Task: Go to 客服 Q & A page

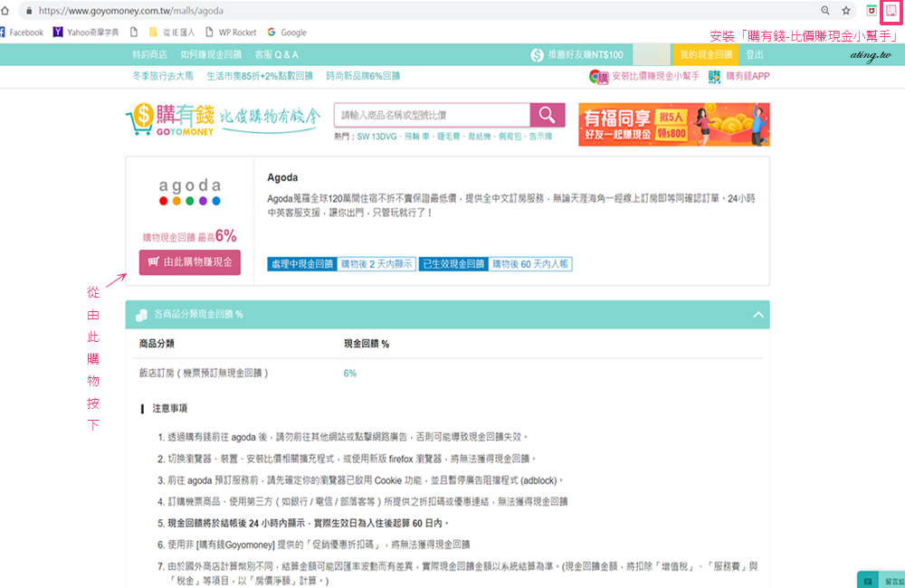Action: point(276,55)
